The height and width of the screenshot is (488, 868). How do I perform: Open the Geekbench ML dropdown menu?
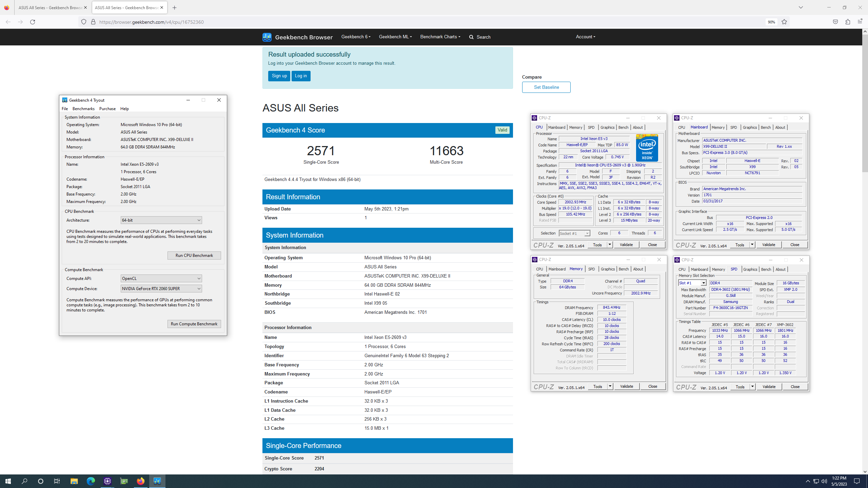pyautogui.click(x=395, y=37)
